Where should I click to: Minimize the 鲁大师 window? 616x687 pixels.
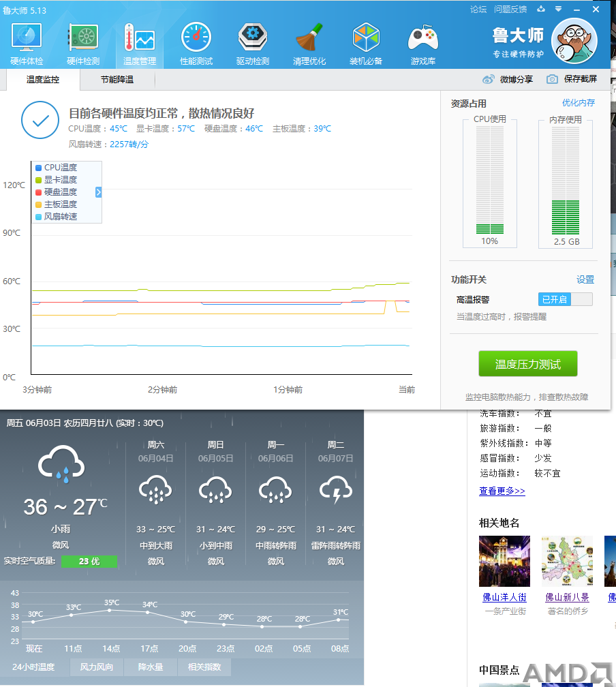pyautogui.click(x=576, y=10)
